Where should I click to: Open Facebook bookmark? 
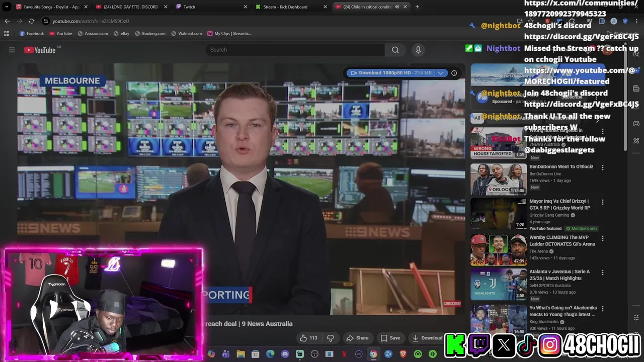click(32, 33)
